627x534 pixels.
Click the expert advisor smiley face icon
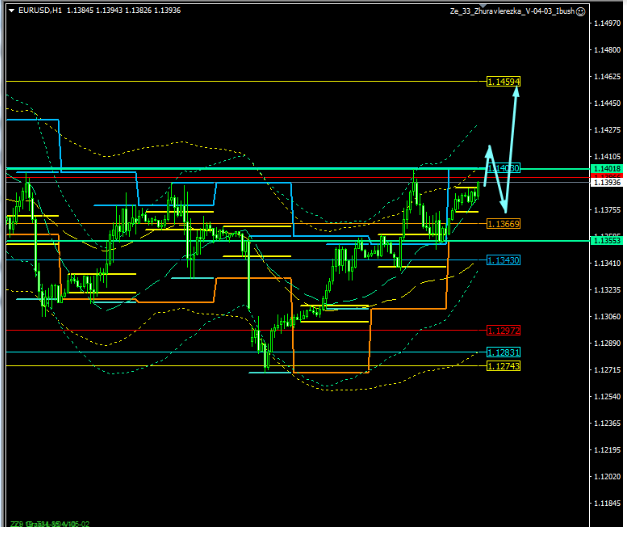click(580, 9)
